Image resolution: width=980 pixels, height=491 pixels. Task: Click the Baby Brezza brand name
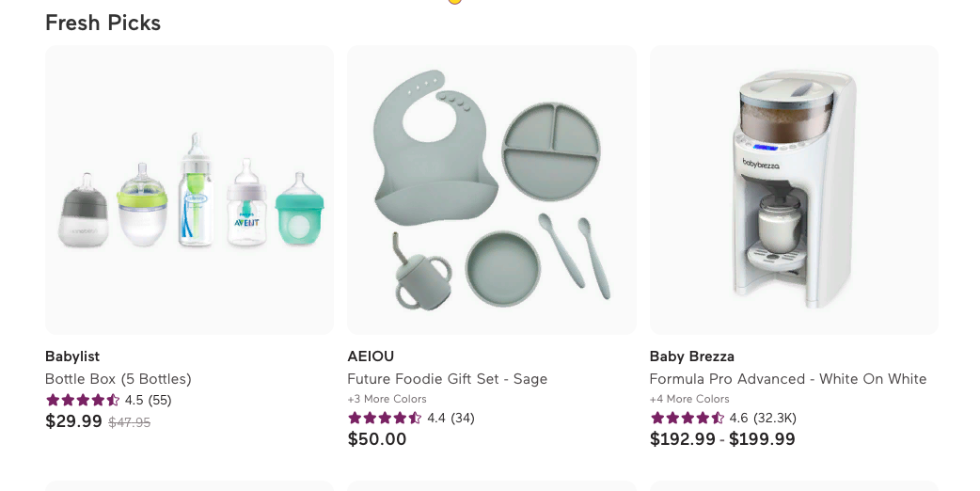[x=691, y=356]
